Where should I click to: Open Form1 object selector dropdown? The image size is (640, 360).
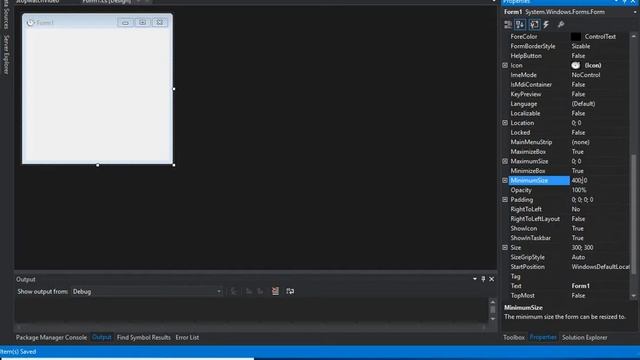[x=635, y=12]
